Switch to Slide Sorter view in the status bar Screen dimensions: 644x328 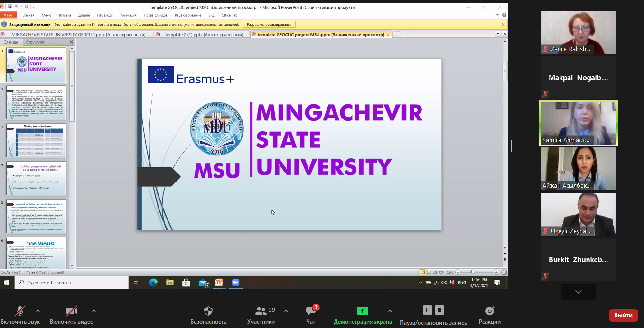tap(429, 273)
